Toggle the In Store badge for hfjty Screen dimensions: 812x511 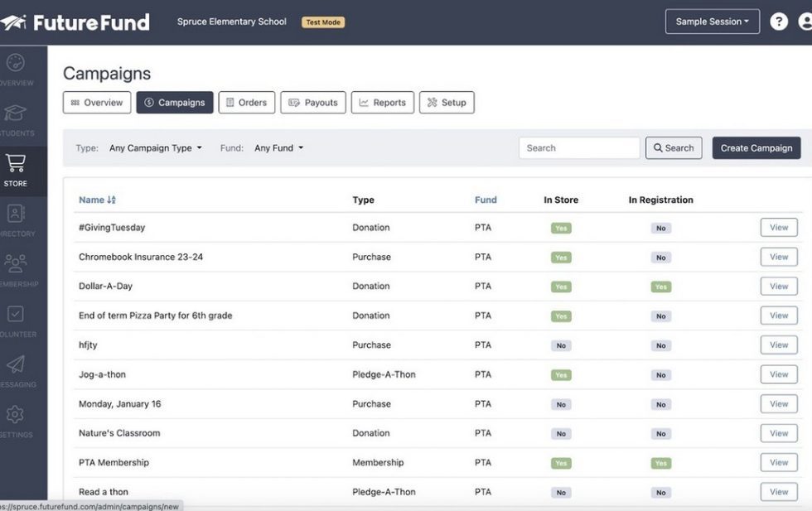tap(561, 345)
